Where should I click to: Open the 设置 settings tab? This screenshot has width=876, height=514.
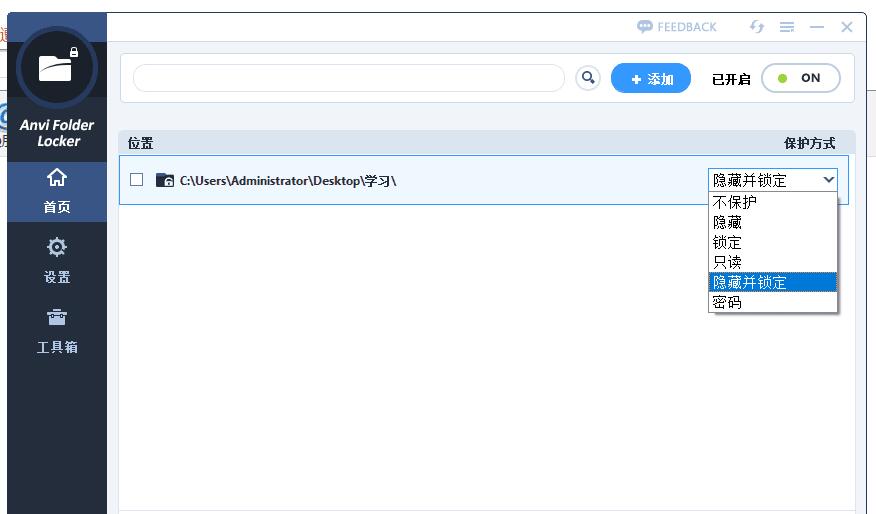tap(56, 261)
